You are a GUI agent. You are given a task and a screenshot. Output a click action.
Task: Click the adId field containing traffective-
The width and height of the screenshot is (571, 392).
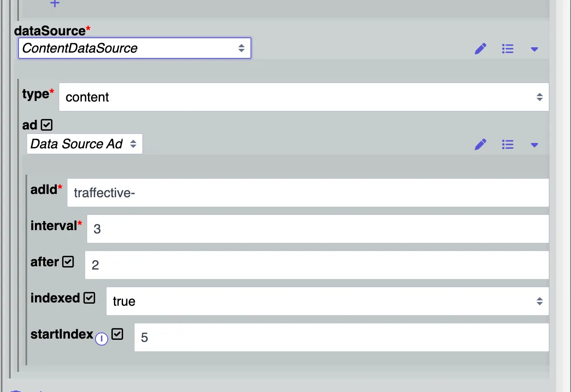click(308, 193)
